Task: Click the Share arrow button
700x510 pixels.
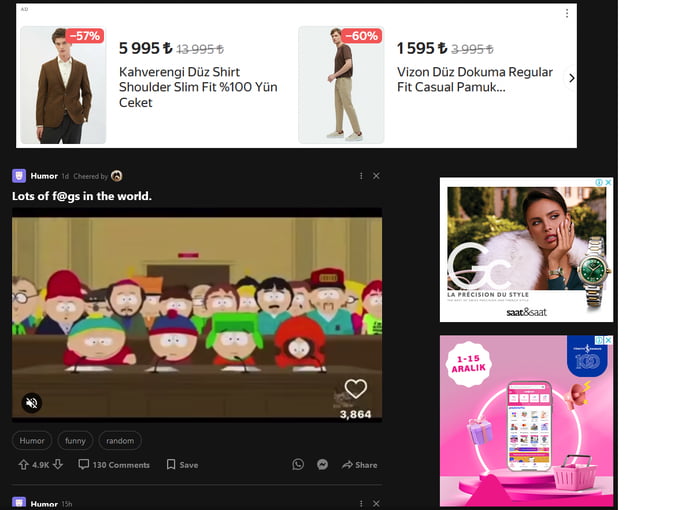Action: (359, 465)
